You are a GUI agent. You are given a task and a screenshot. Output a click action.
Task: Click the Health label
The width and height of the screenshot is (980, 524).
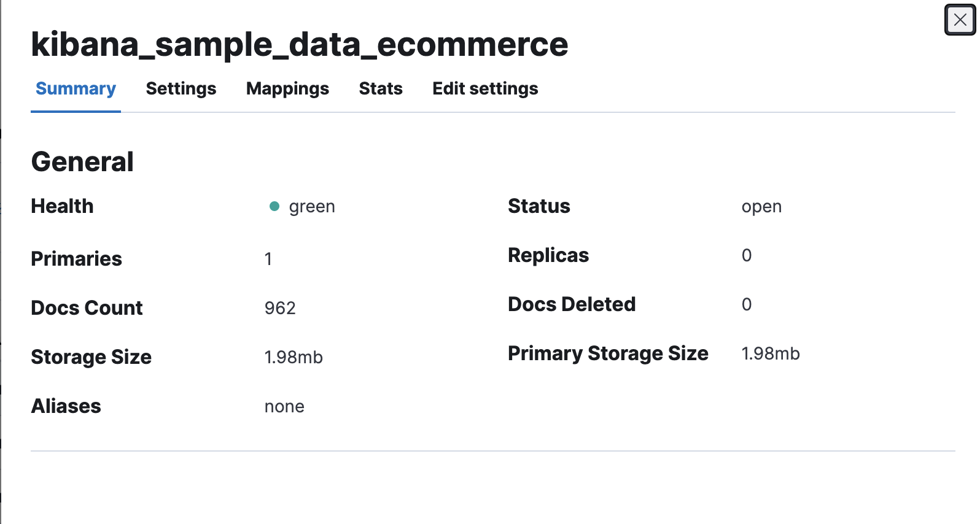coord(62,206)
